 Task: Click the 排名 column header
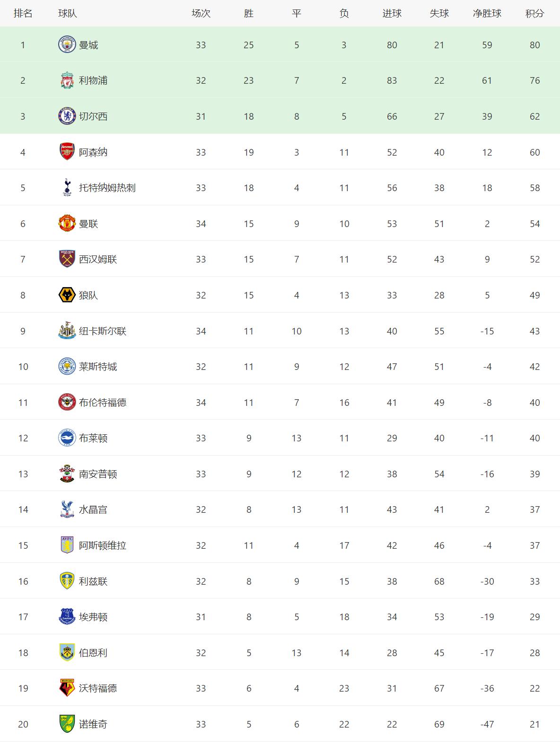[x=23, y=13]
